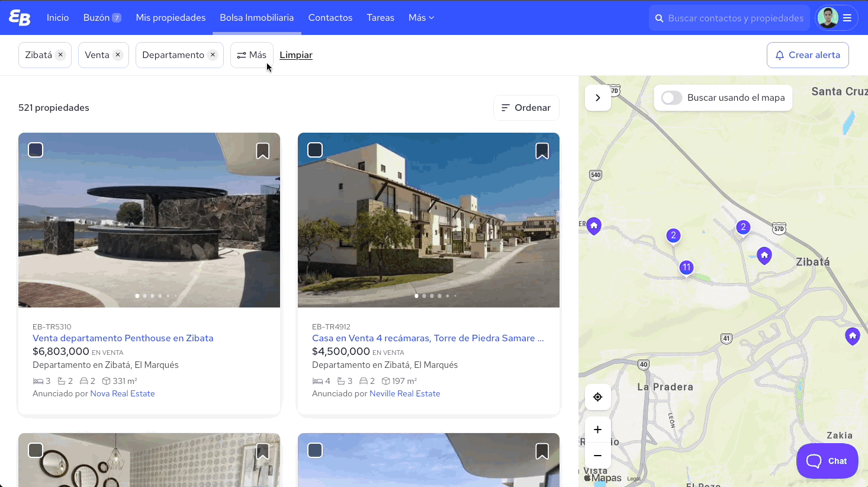Click the $4,500,000 price text
Image resolution: width=868 pixels, height=487 pixels.
click(341, 351)
